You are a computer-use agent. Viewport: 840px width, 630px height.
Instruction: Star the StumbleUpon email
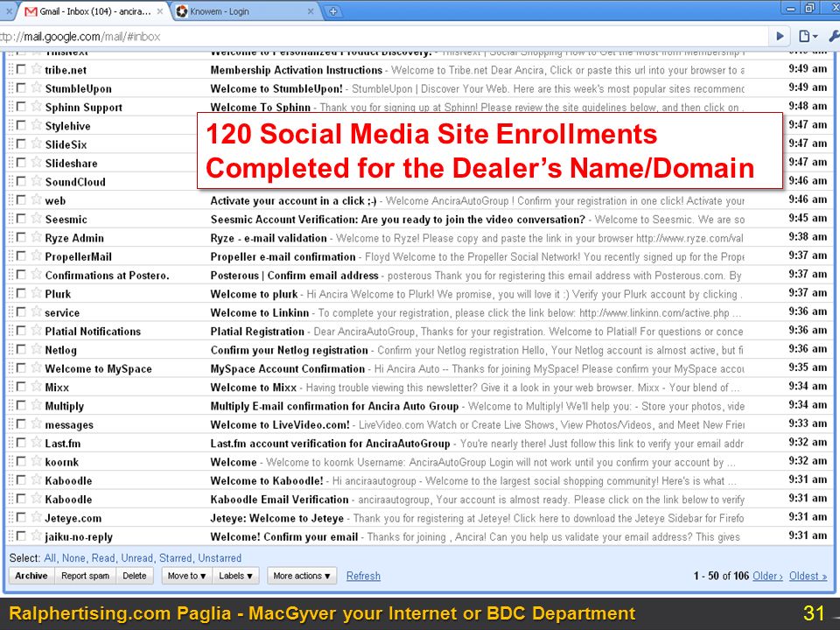pyautogui.click(x=37, y=87)
